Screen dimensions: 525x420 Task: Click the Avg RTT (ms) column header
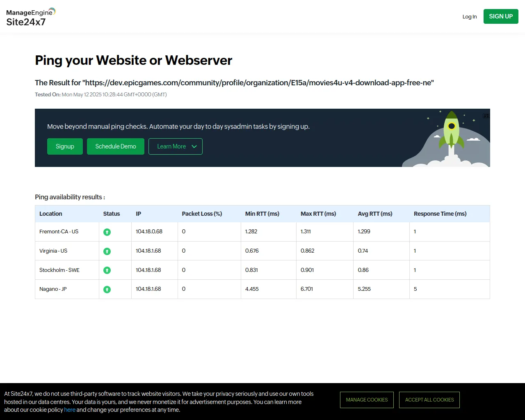[375, 214]
